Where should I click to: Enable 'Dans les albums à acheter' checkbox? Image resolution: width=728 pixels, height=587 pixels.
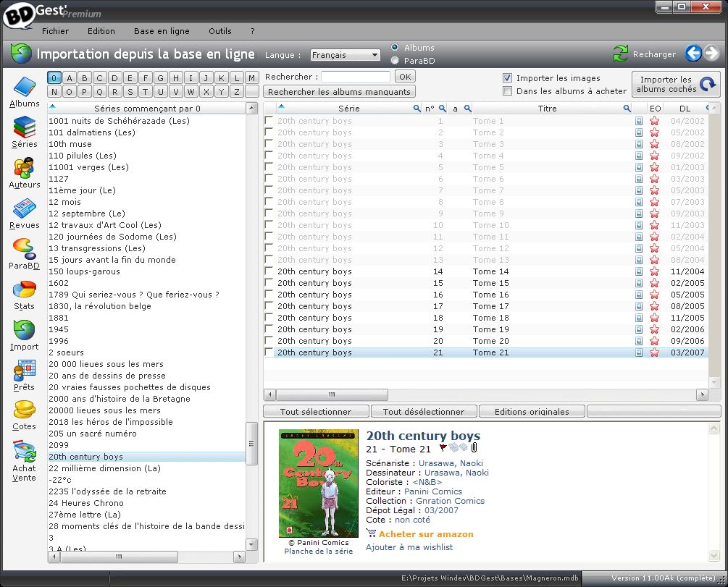tap(508, 91)
